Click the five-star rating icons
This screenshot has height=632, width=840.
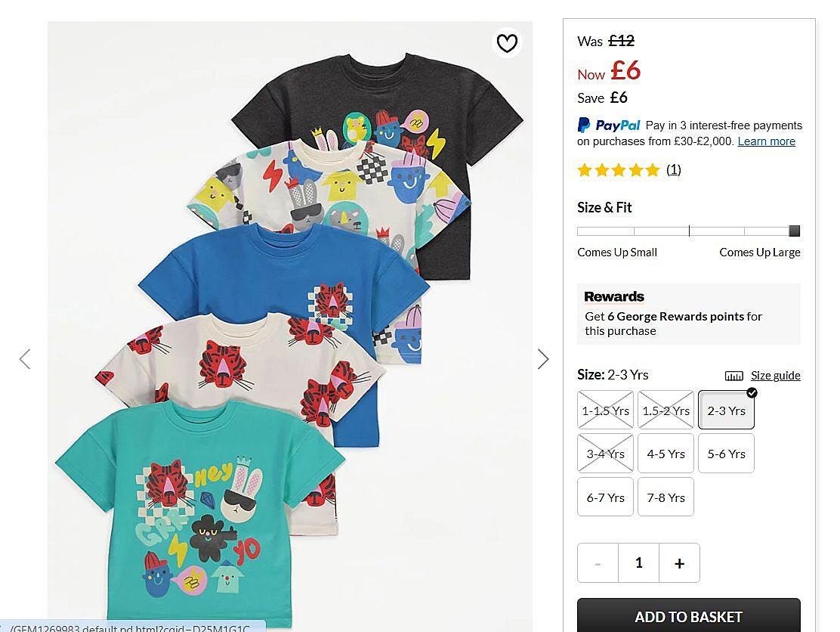point(618,170)
